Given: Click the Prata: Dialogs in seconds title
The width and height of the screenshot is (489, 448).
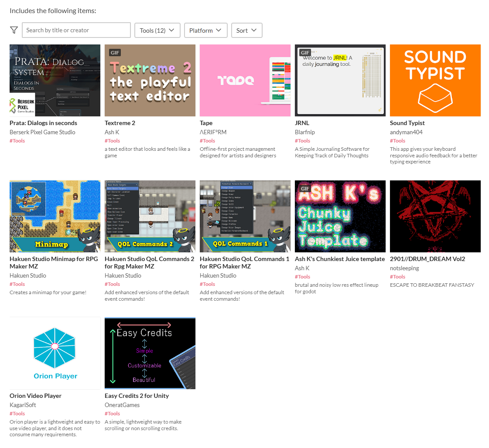Looking at the screenshot, I should click(43, 123).
